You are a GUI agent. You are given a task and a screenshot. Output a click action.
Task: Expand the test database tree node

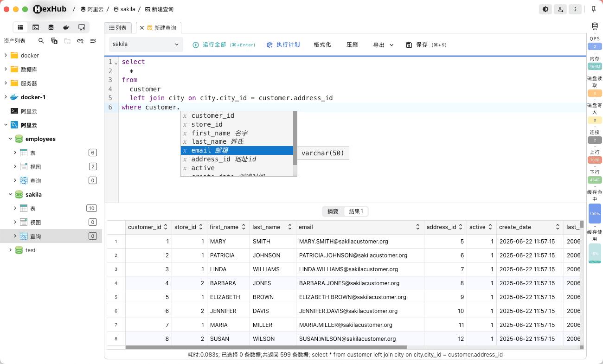coord(11,250)
